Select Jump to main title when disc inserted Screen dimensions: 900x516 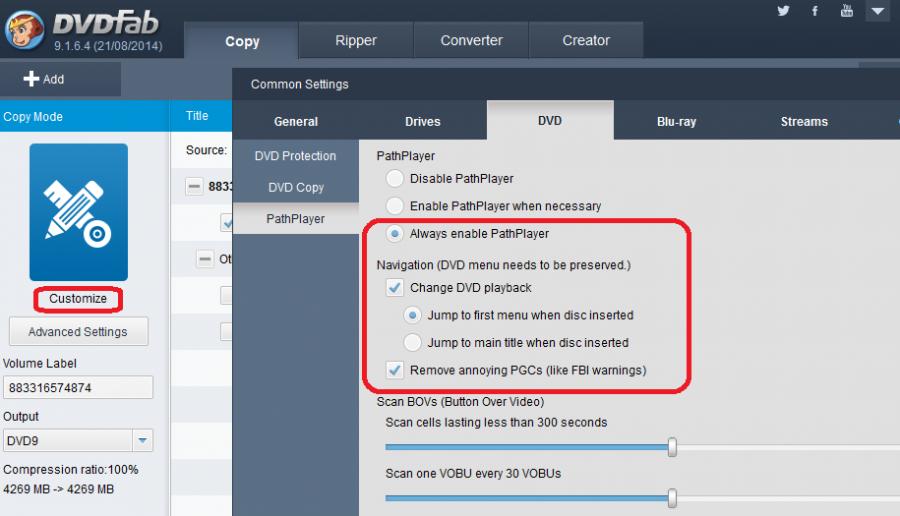[x=412, y=343]
